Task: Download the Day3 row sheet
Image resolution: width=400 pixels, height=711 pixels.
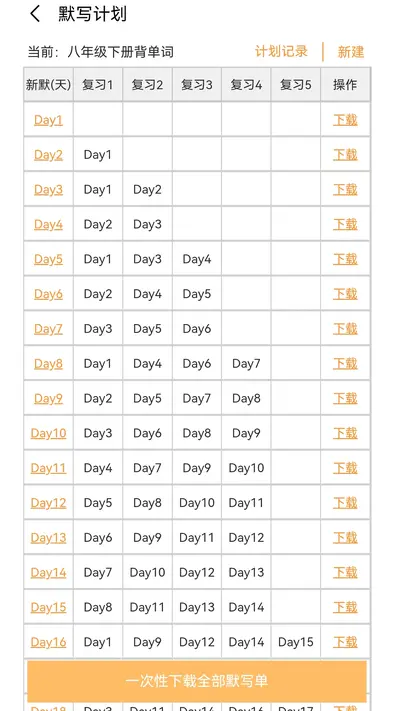Action: (x=345, y=190)
